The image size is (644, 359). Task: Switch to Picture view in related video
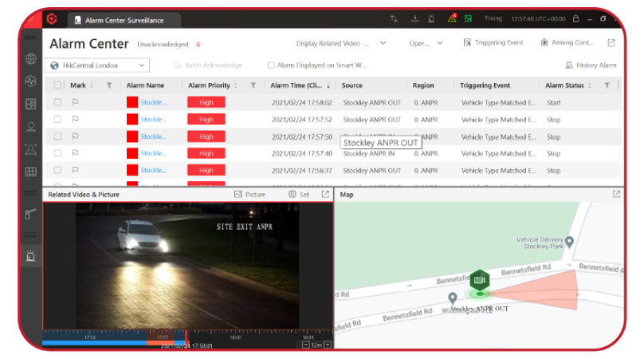point(249,194)
